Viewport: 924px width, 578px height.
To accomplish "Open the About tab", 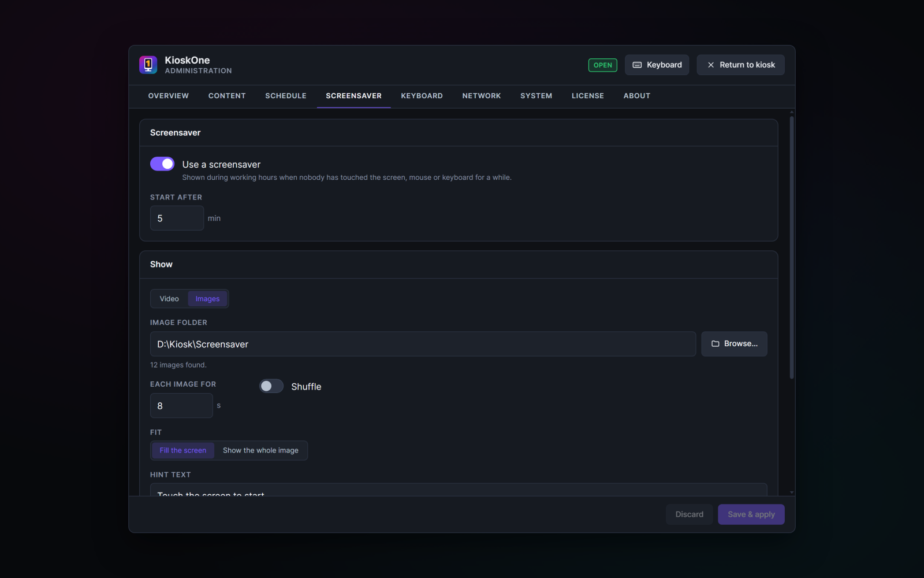I will [637, 96].
